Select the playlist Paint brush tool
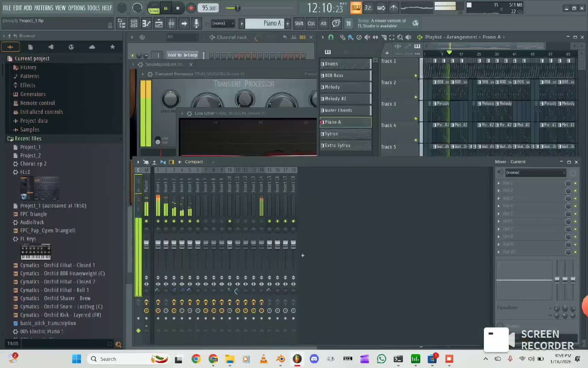The height and width of the screenshot is (368, 588). pos(350,37)
